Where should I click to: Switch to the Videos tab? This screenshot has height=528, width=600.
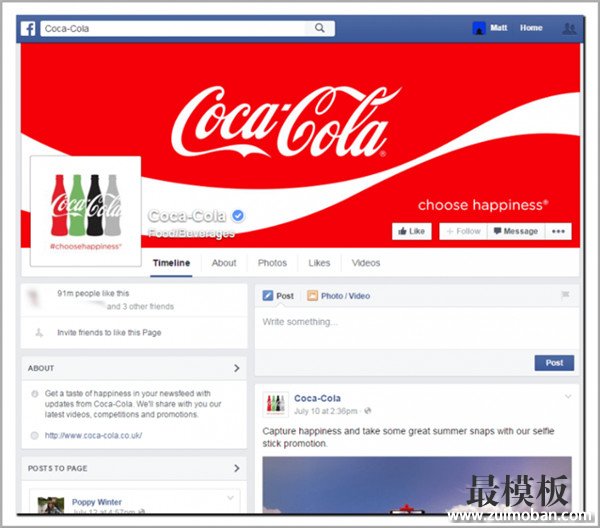point(366,263)
